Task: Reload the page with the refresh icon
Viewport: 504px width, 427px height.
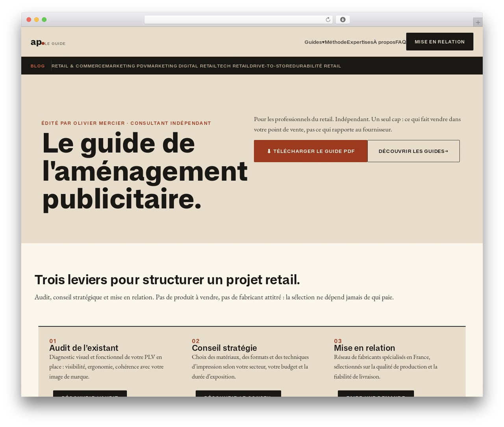Action: pyautogui.click(x=328, y=20)
